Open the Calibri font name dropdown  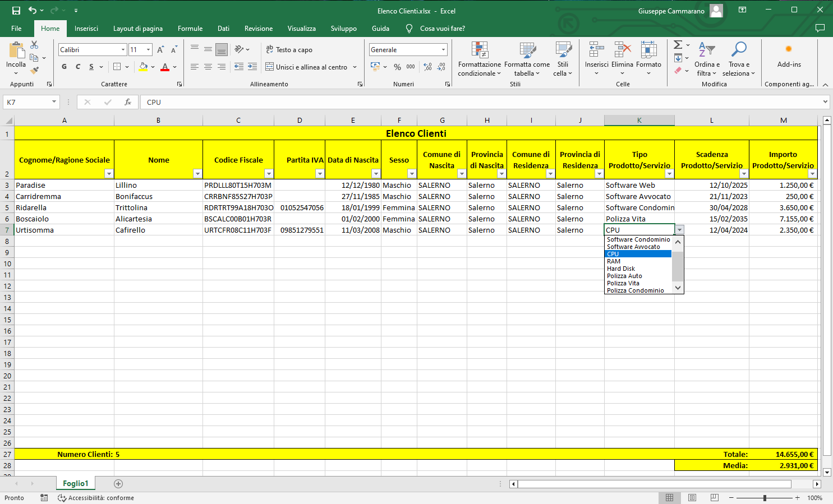(123, 50)
